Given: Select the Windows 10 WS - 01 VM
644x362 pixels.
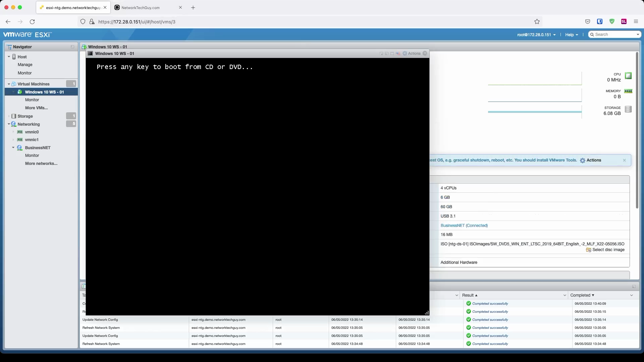Looking at the screenshot, I should click(x=44, y=92).
